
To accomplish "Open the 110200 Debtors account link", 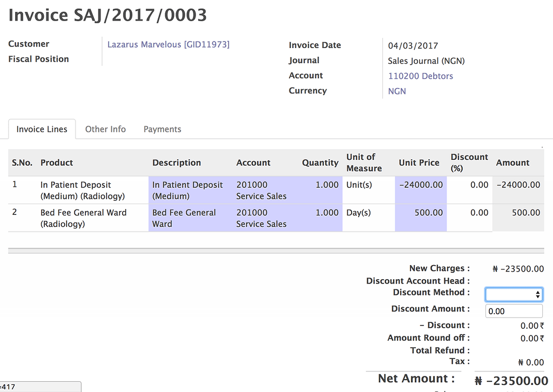I will pos(420,76).
